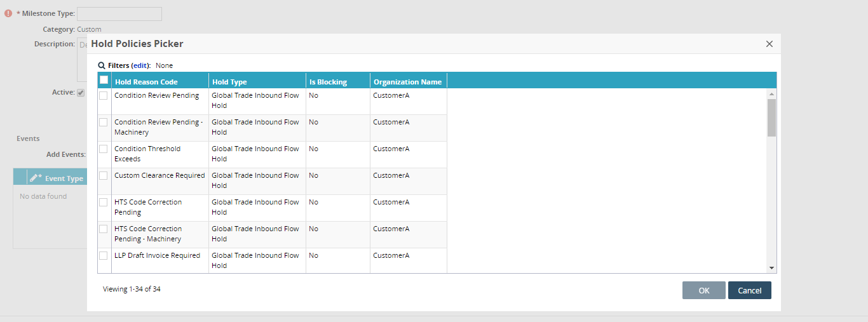The width and height of the screenshot is (868, 322).
Task: Check Condition Review Pending - Machinery row
Action: coord(103,123)
